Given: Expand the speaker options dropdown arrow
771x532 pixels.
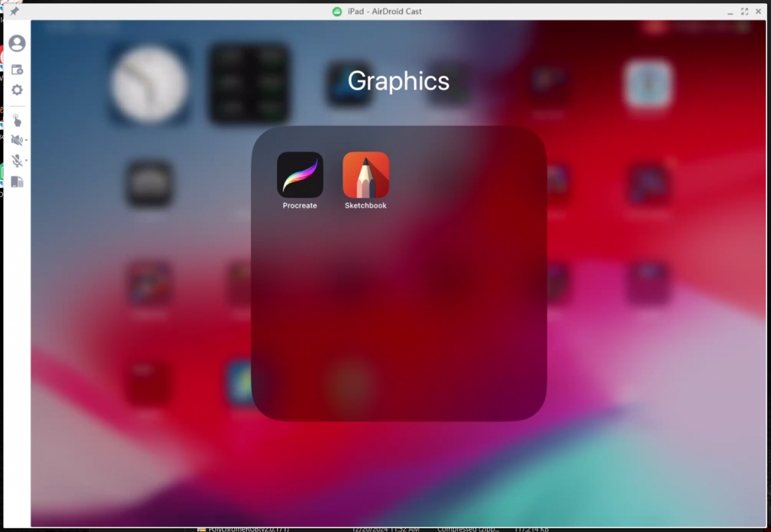Looking at the screenshot, I should pos(26,141).
